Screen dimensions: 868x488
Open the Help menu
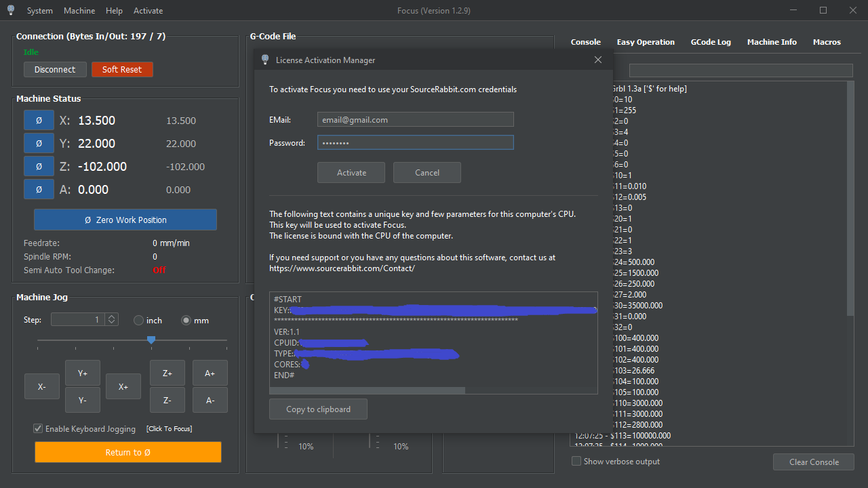click(x=115, y=11)
